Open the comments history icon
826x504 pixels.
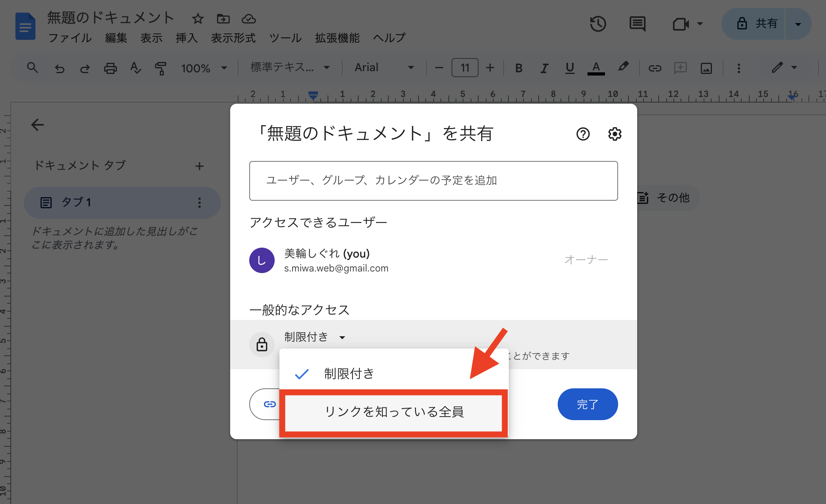[637, 24]
